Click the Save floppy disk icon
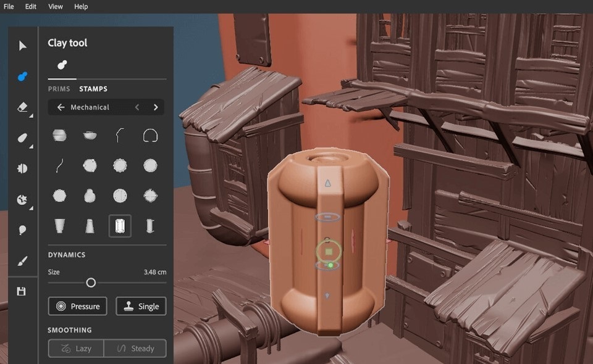The width and height of the screenshot is (593, 364). [x=22, y=291]
